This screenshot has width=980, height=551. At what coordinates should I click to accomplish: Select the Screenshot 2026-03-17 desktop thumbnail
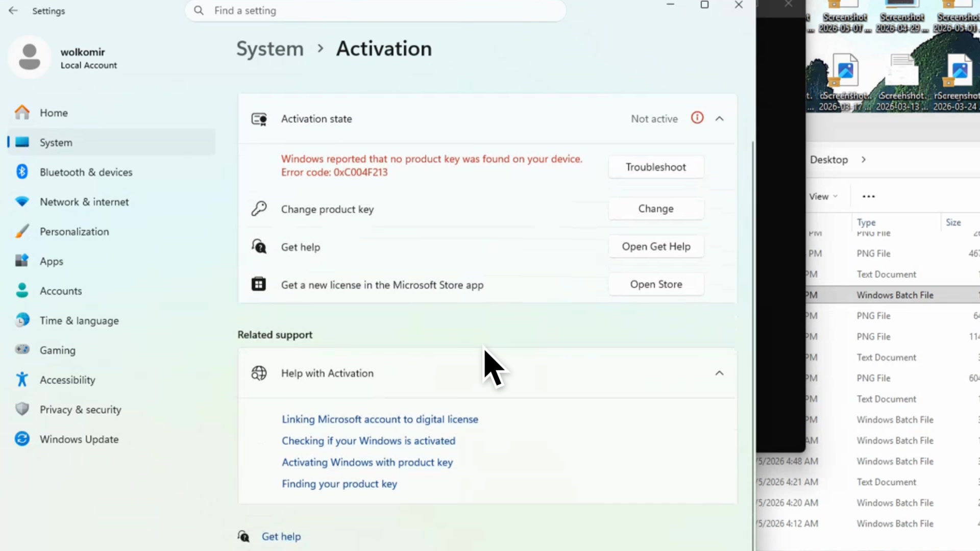coord(844,82)
